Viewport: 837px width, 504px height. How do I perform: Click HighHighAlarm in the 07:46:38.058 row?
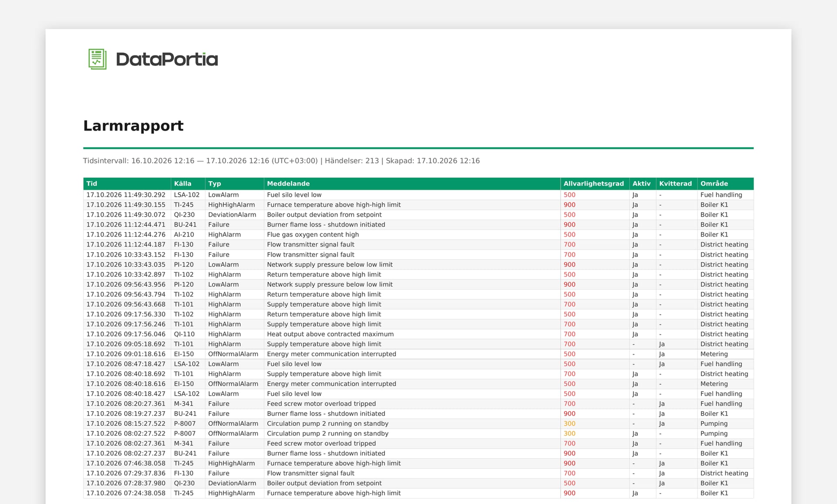231,463
